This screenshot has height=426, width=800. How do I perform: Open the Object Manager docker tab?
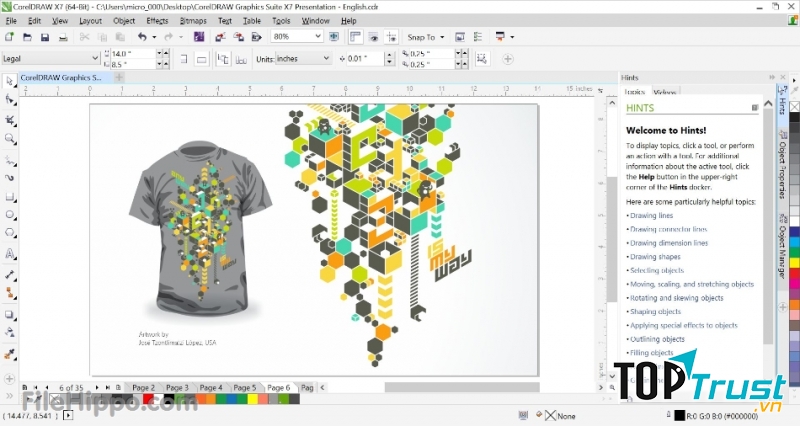(782, 246)
